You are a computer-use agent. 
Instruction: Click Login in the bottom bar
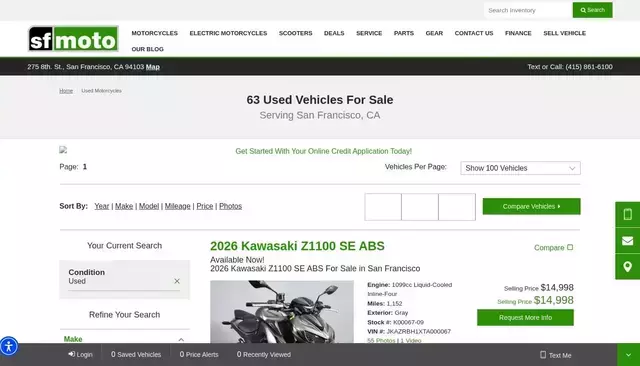80,355
